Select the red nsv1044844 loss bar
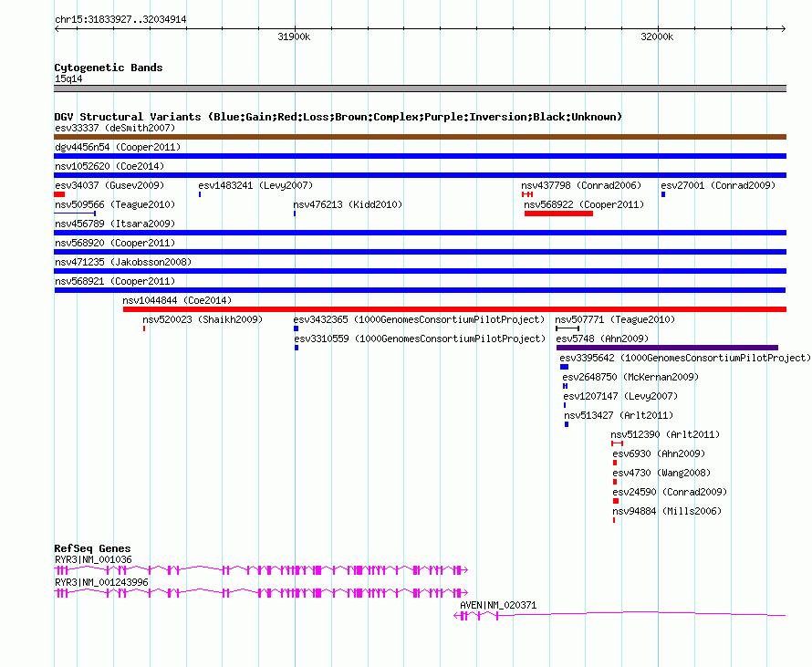812x667 pixels. (454, 309)
